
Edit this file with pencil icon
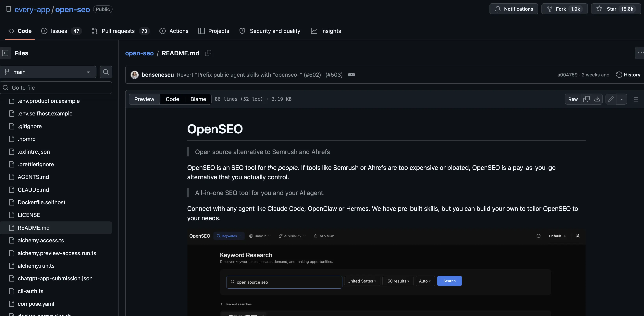pos(611,99)
